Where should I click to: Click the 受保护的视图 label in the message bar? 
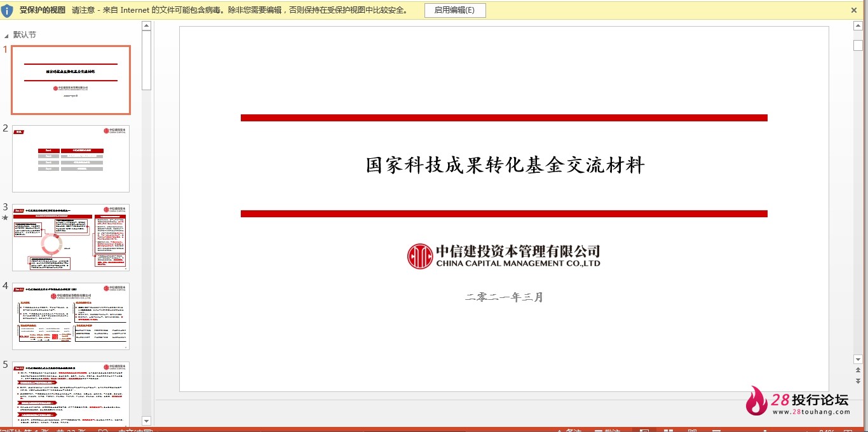tap(43, 10)
